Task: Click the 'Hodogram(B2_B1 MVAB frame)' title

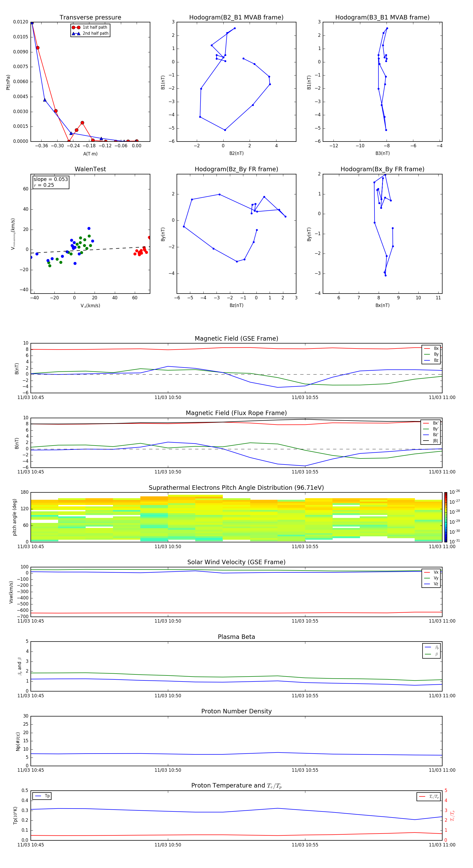Action: coord(236,18)
